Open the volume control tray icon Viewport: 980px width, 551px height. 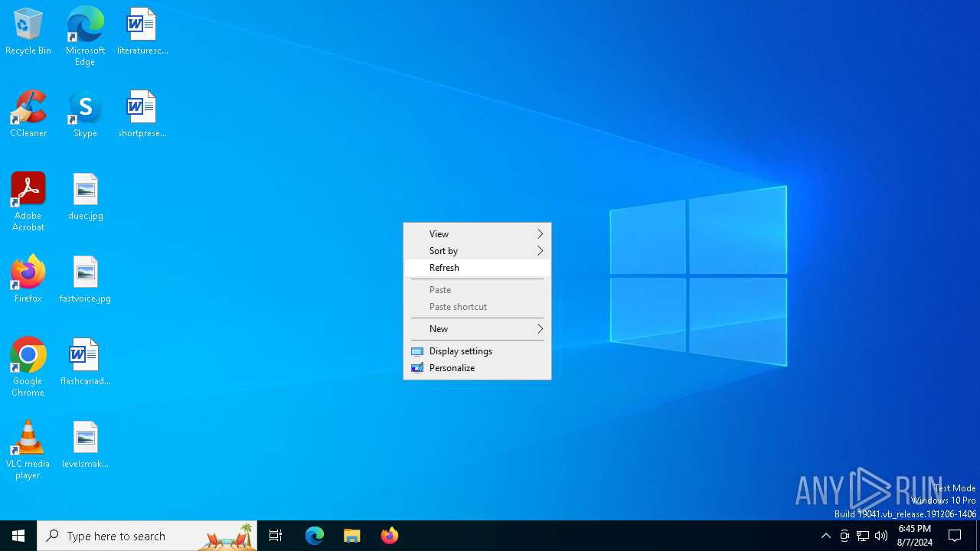[881, 536]
